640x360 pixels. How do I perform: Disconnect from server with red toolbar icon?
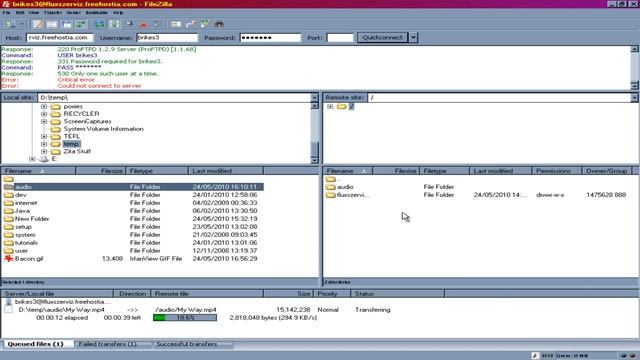click(x=143, y=24)
